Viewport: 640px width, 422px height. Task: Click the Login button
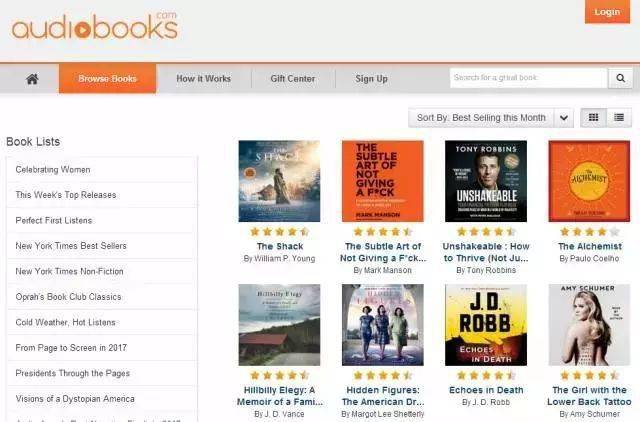tap(607, 12)
